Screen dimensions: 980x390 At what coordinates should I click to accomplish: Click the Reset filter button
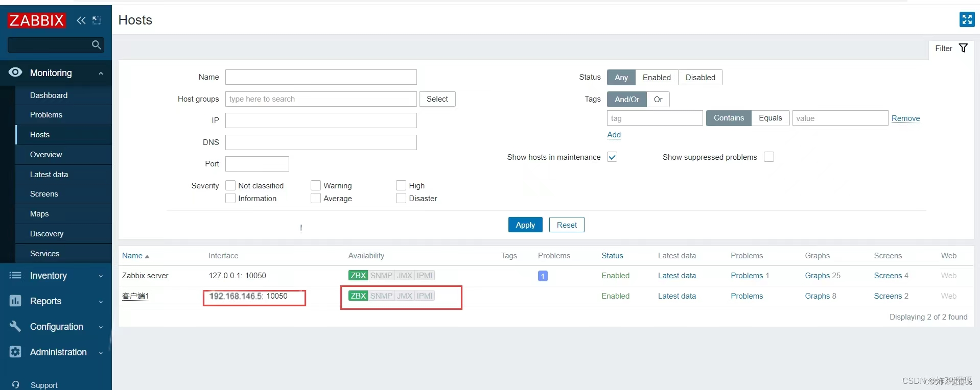(567, 225)
